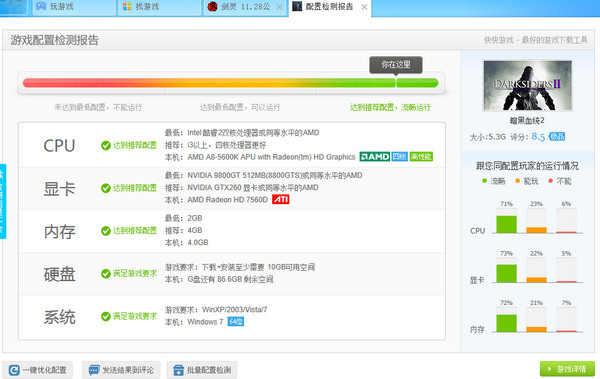Screen dimensions: 600x379
Task: Click the batch detect icon in 批量配置检测
Action: pyautogui.click(x=178, y=370)
